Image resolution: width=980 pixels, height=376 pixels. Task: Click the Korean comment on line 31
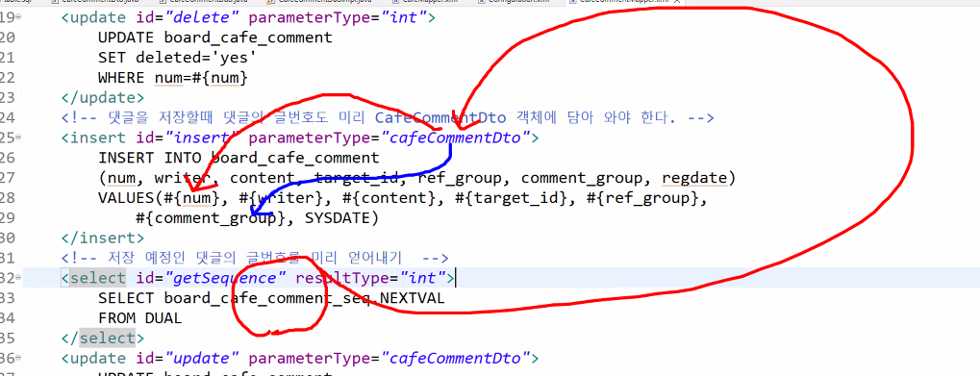pos(254,259)
